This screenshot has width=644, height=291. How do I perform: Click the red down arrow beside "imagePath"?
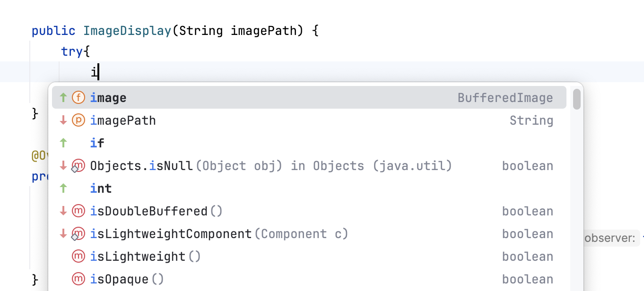[x=63, y=120]
